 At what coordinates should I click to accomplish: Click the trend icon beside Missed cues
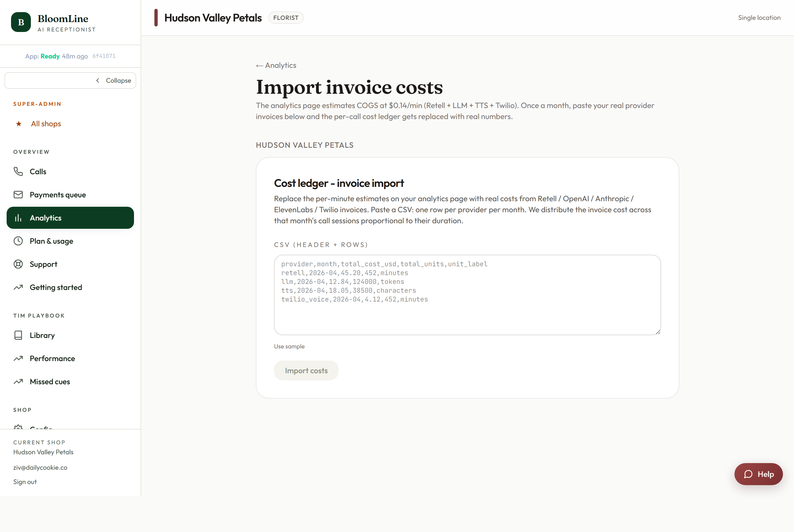(18, 381)
